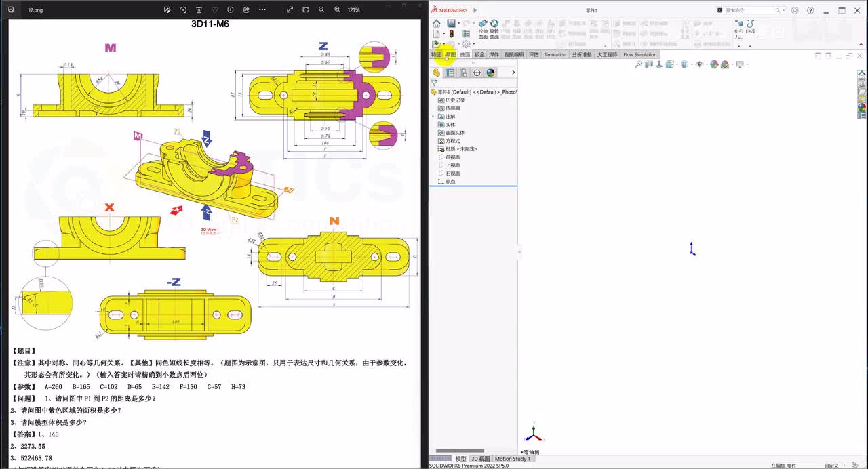
Task: Switch to Motion Study 1 tab
Action: click(x=513, y=459)
